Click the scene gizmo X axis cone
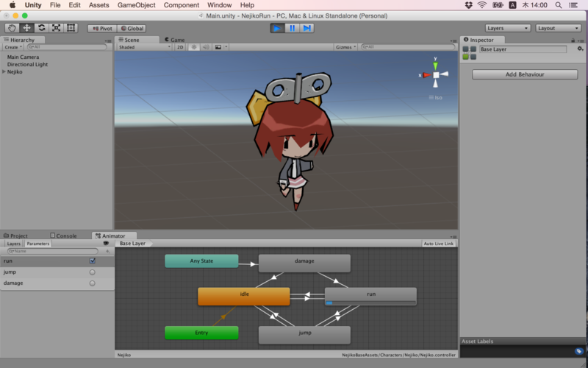588x368 pixels. click(426, 75)
